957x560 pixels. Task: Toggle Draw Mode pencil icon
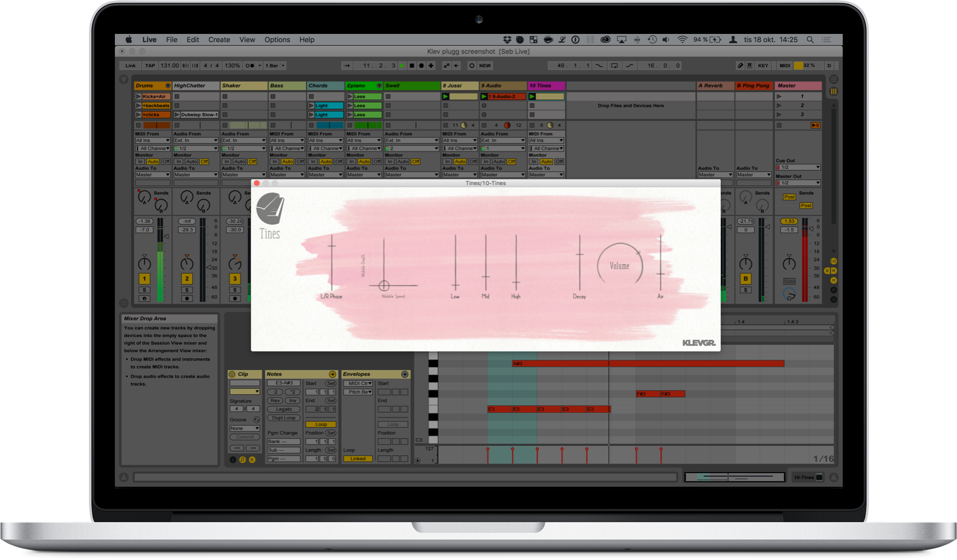[740, 66]
